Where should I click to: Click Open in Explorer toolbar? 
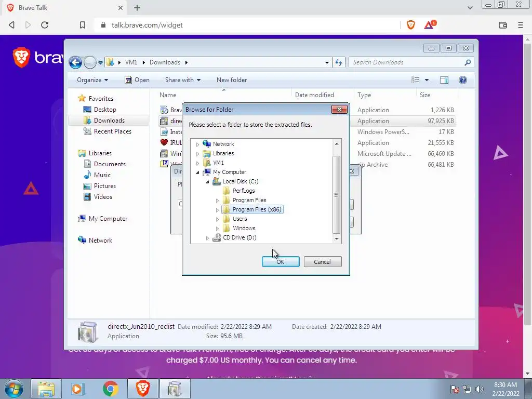click(137, 80)
